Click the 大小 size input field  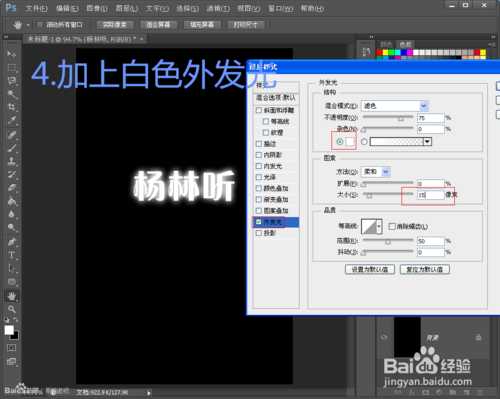[x=431, y=195]
